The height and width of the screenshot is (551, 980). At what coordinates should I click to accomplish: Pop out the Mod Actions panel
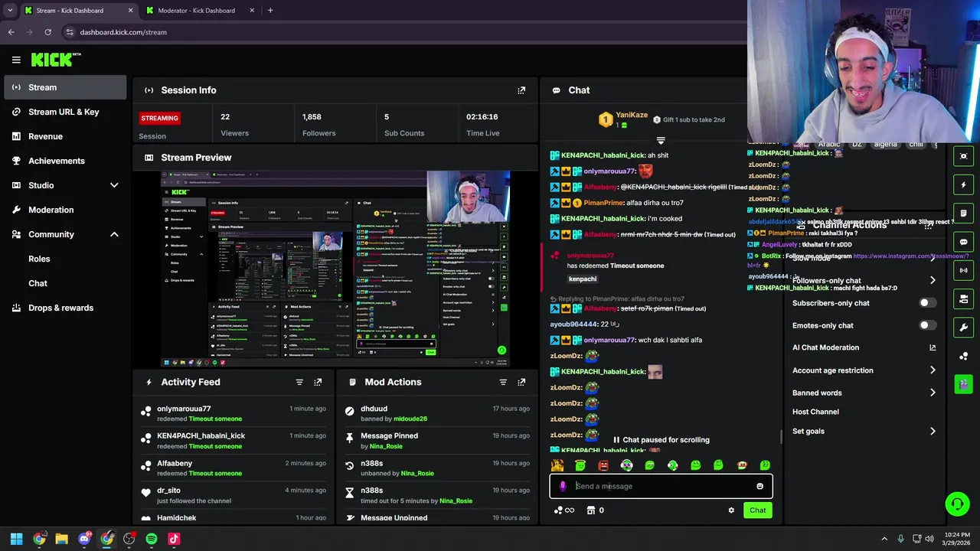[521, 382]
